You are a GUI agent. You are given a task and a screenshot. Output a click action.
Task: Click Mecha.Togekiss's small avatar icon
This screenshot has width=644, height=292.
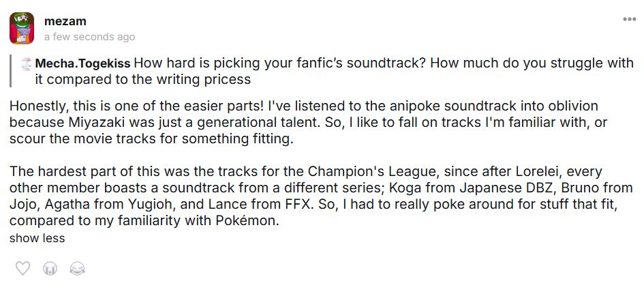click(27, 63)
